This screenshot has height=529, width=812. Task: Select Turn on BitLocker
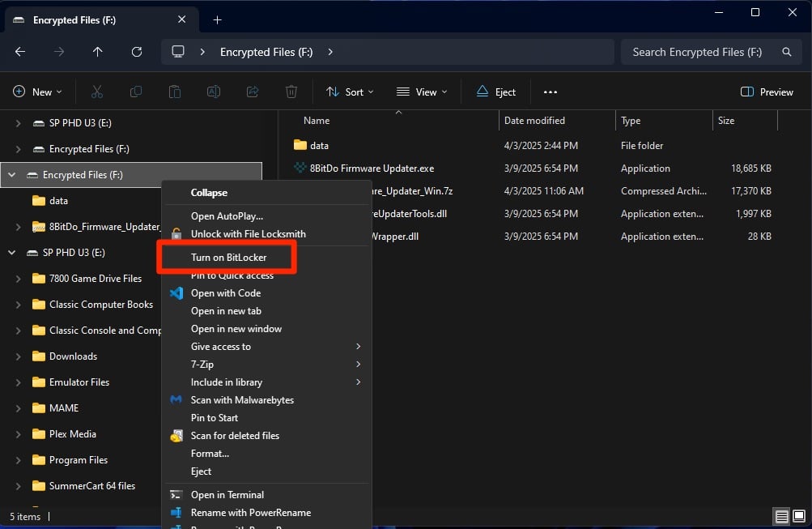point(228,258)
